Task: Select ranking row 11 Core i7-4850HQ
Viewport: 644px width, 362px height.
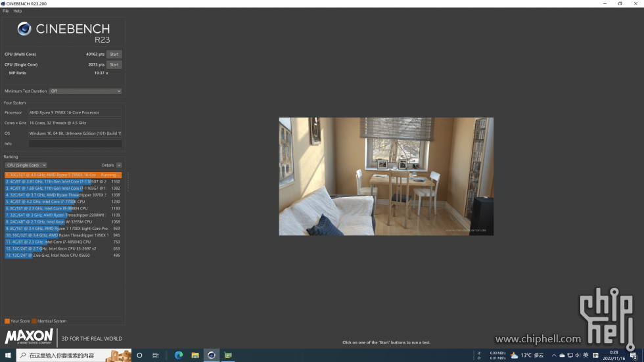Action: pyautogui.click(x=63, y=242)
